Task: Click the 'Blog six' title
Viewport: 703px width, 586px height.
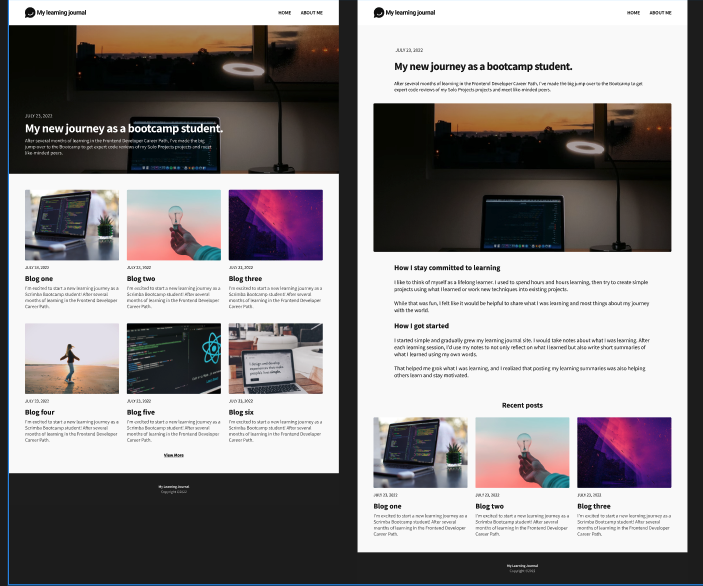Action: (x=241, y=412)
